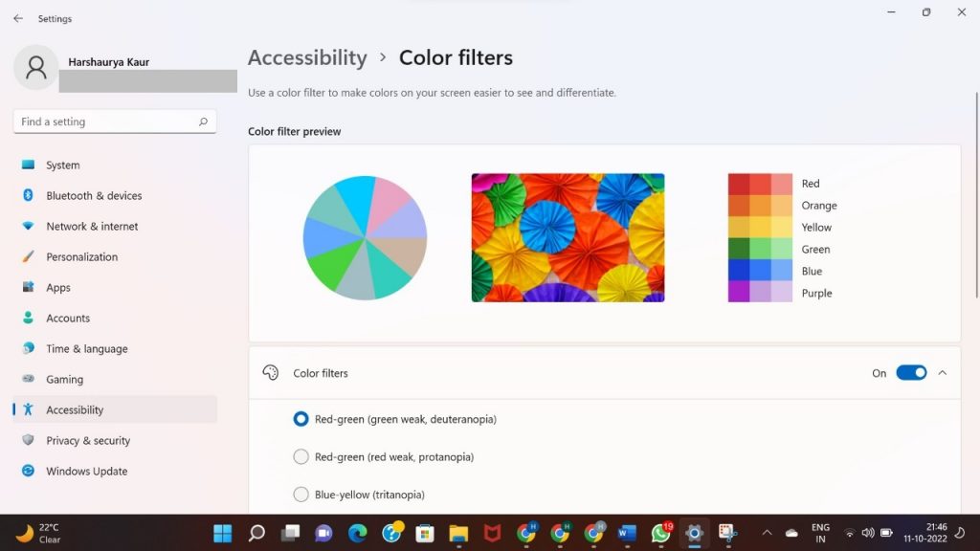This screenshot has width=980, height=551.
Task: Open the Harshaurya Kaur user profile
Action: click(x=108, y=62)
